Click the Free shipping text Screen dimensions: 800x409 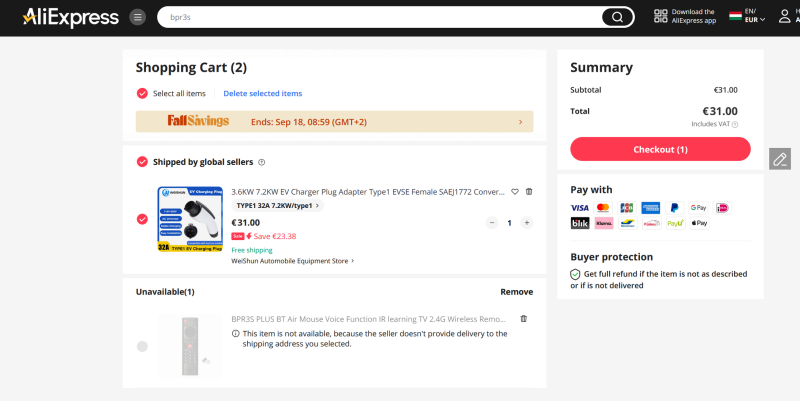252,250
